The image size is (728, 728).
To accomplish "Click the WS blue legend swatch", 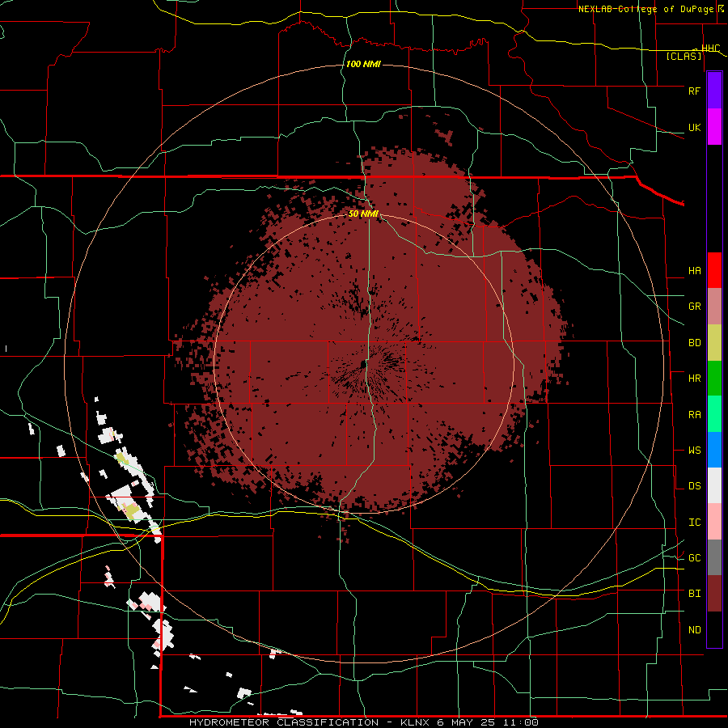I will 714,450.
